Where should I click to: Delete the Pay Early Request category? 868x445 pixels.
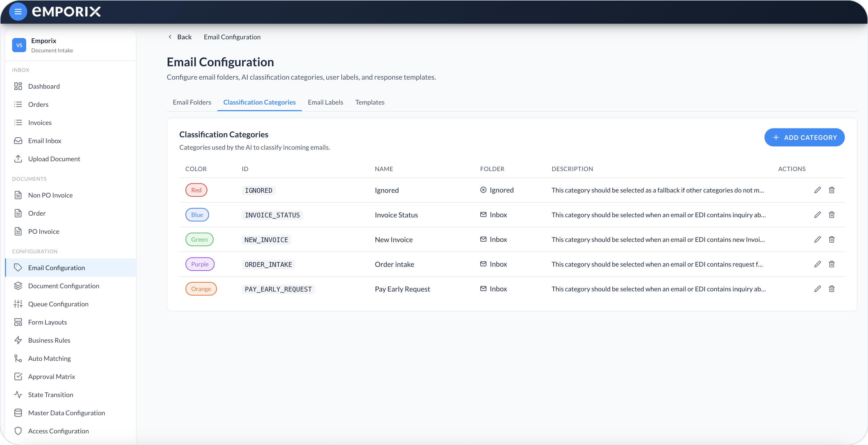(x=832, y=289)
